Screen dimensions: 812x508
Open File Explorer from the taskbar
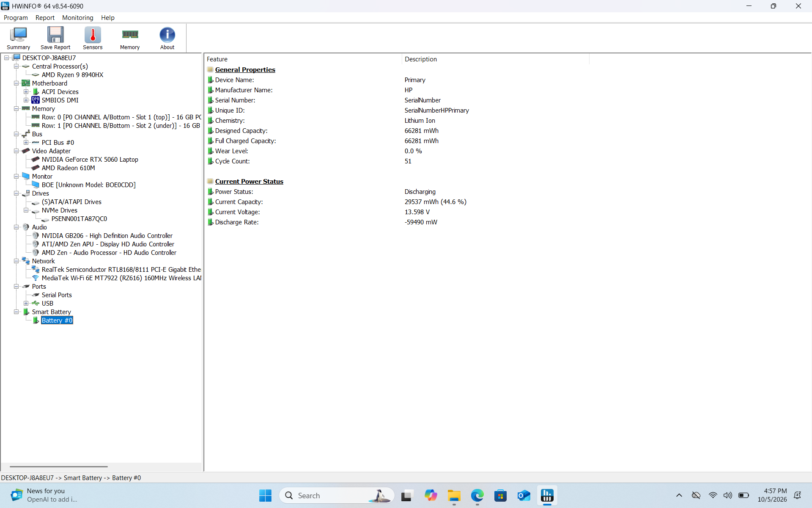tap(454, 495)
